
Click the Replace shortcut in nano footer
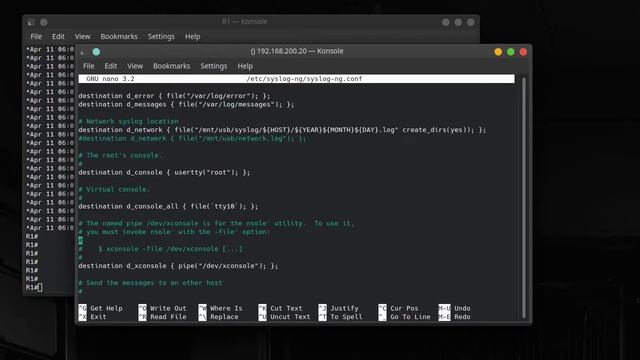tap(218, 317)
